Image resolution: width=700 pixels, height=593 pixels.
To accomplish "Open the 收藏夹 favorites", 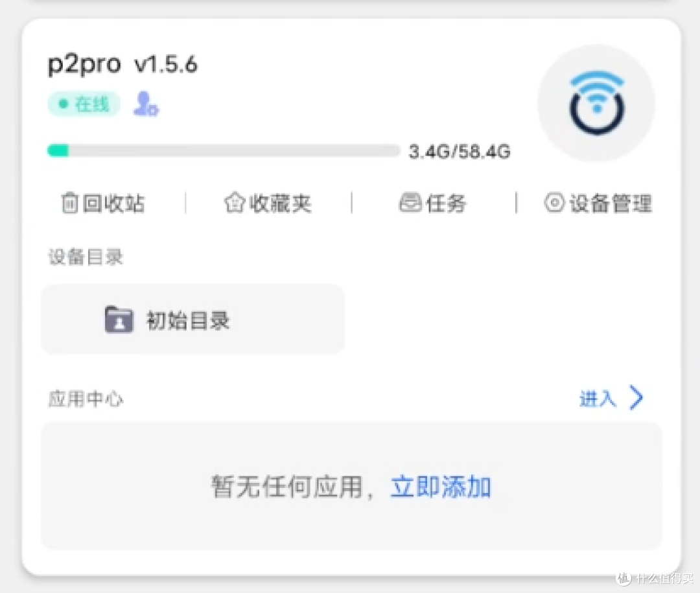I will coord(268,203).
